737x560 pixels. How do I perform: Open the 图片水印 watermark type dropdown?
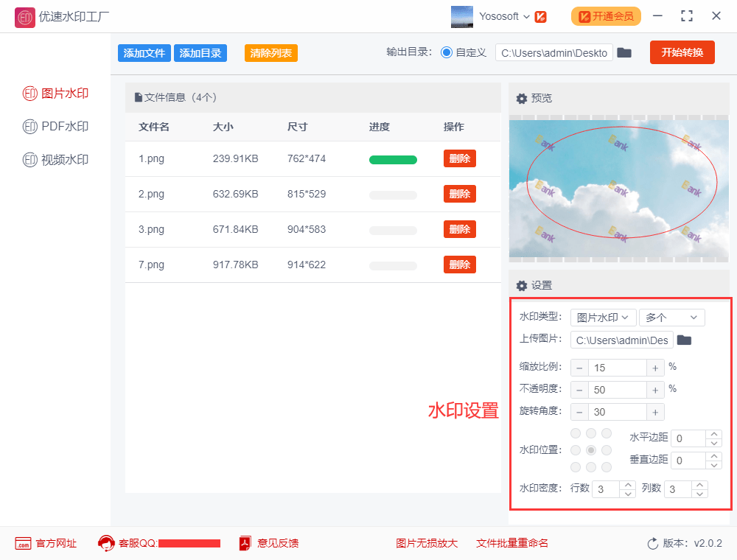pos(603,318)
